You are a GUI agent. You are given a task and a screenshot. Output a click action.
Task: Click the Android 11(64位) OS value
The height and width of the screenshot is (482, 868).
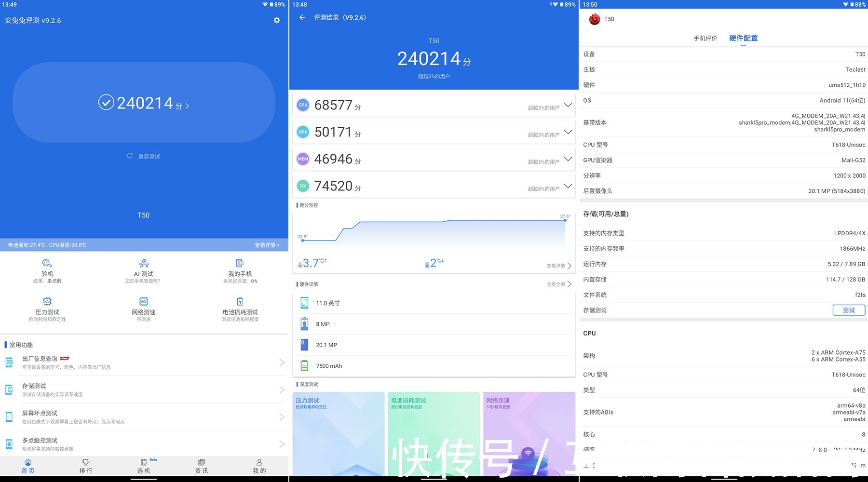[842, 100]
